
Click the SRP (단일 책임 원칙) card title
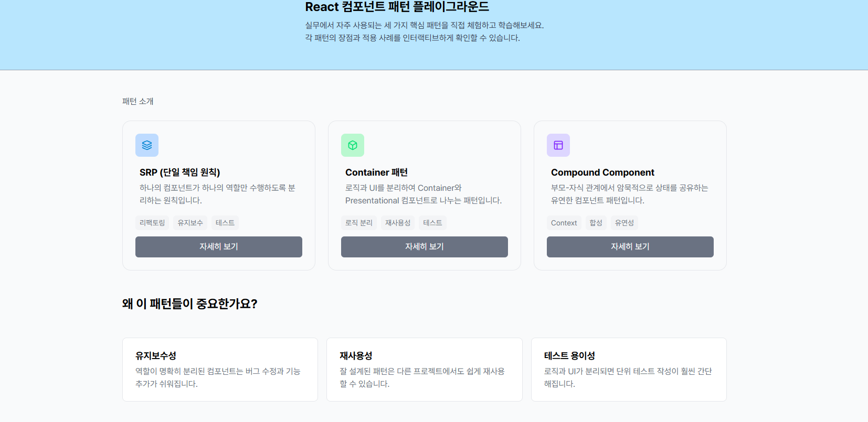pyautogui.click(x=180, y=172)
